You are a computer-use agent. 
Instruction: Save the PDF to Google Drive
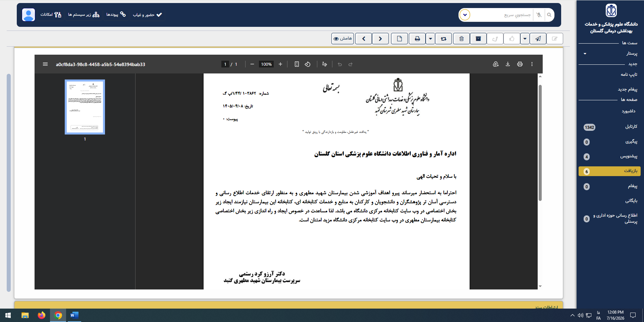tap(496, 64)
